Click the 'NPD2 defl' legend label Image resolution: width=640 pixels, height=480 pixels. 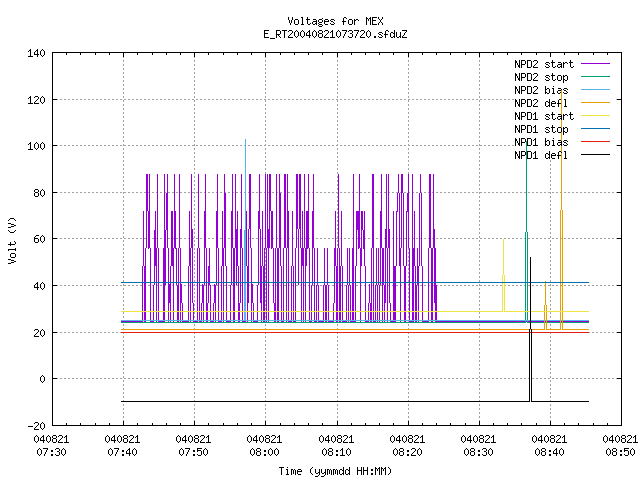pyautogui.click(x=541, y=103)
